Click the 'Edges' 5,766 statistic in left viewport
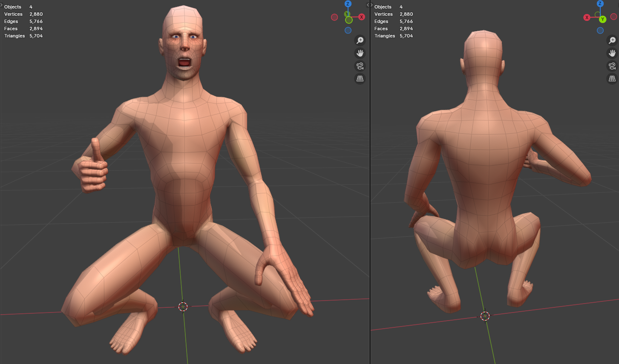619x364 pixels. (x=23, y=21)
